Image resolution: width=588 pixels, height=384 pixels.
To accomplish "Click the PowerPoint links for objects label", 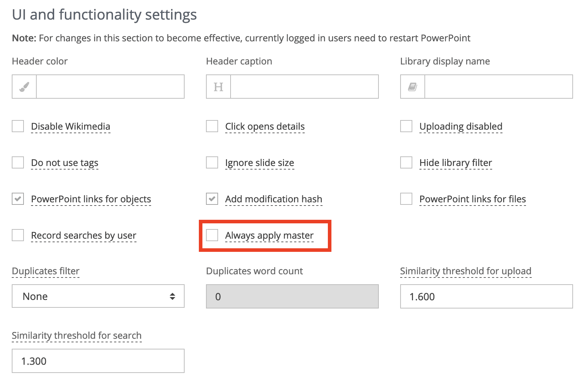I will (x=91, y=199).
